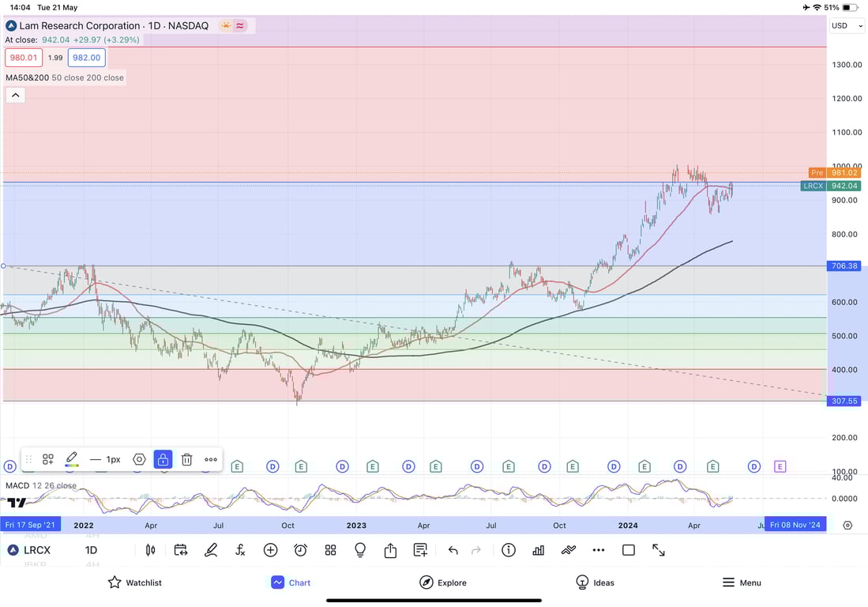Open the Menu tab
868x607 pixels.
742,582
